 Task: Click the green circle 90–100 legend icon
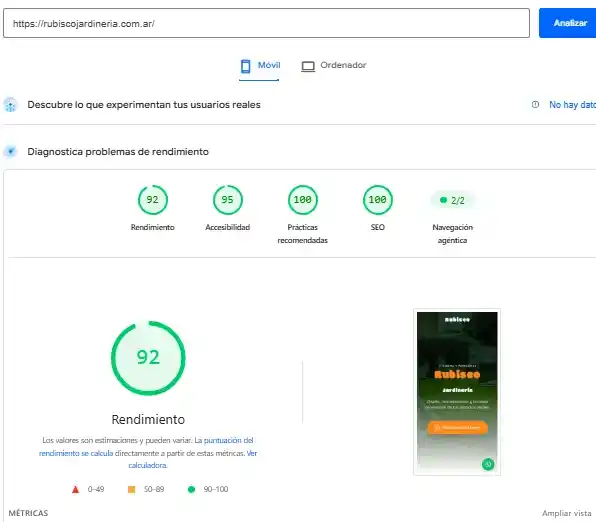click(192, 489)
